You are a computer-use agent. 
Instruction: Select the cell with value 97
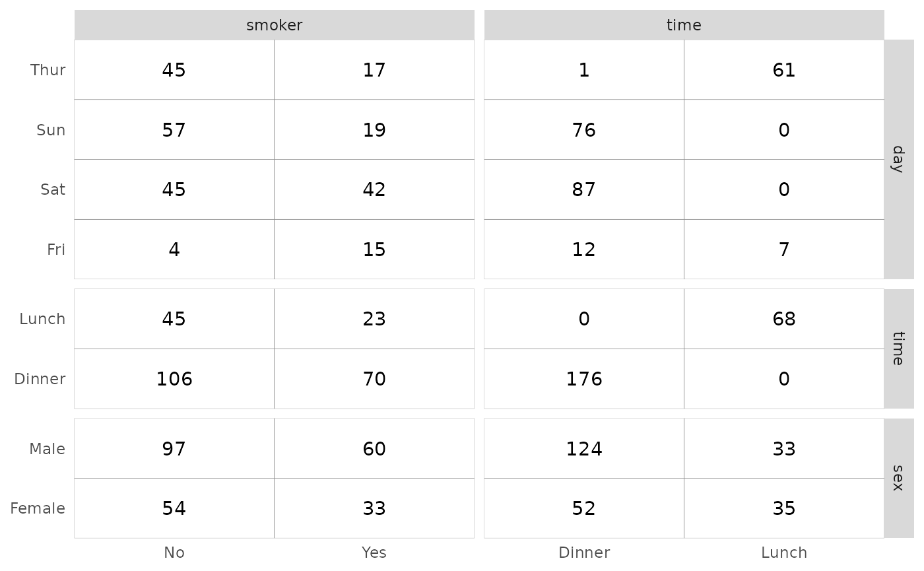[174, 449]
